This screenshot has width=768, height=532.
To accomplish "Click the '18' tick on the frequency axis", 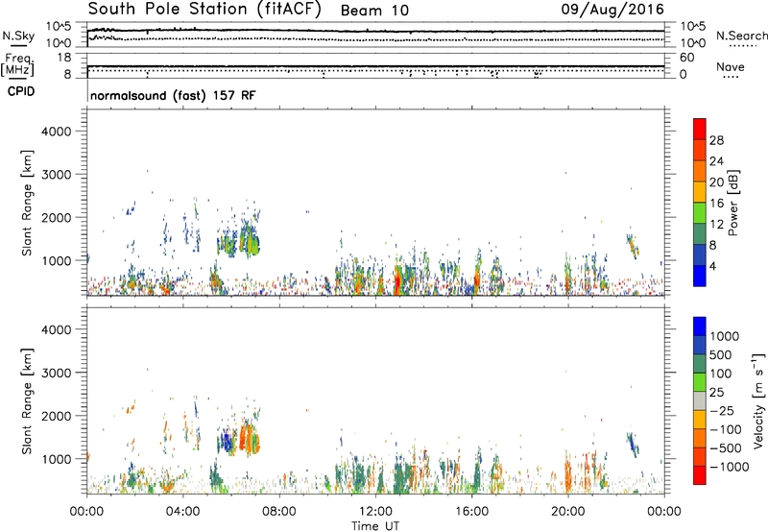I will [x=64, y=58].
